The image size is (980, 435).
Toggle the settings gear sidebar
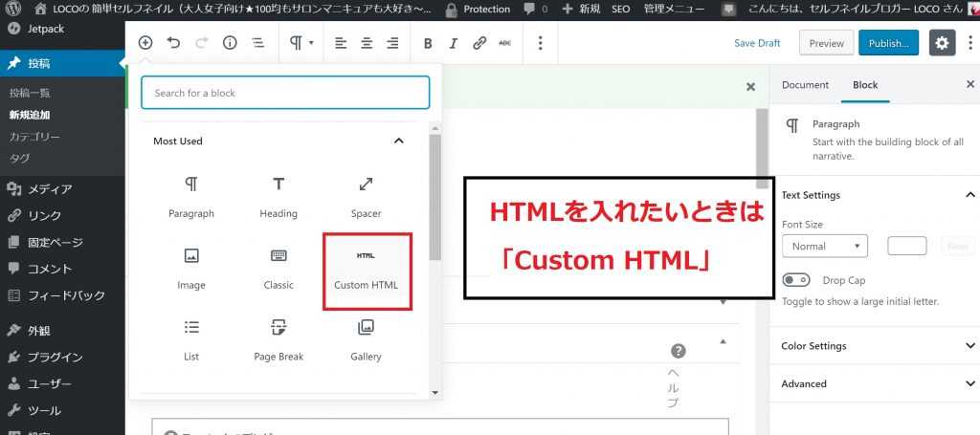(942, 43)
